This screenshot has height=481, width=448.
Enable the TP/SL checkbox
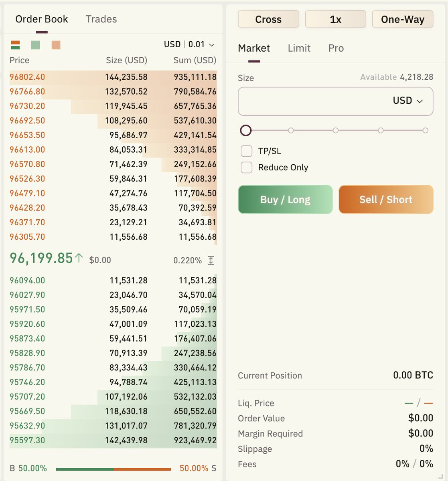tap(246, 151)
